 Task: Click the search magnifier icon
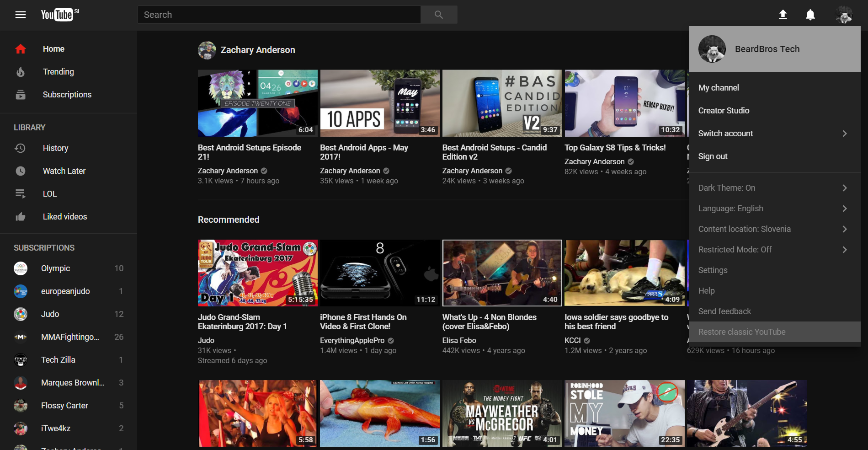pos(438,14)
